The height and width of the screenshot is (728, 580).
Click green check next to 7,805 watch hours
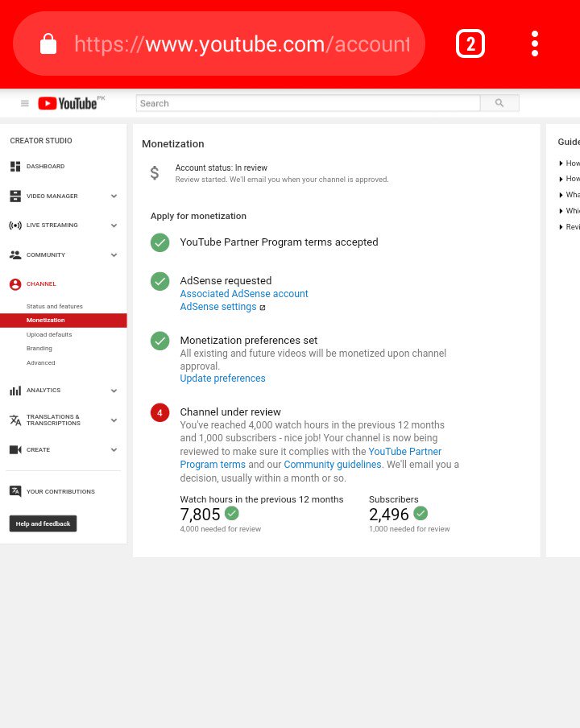[232, 513]
